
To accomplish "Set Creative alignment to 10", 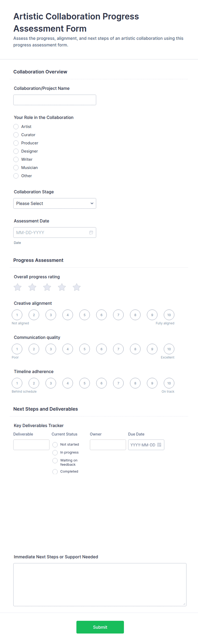I will 169,315.
